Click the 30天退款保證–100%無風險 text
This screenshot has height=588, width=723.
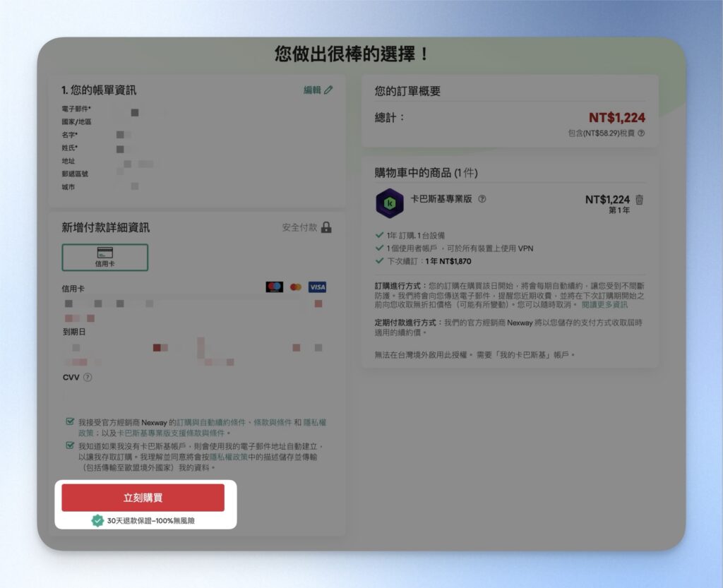point(151,521)
